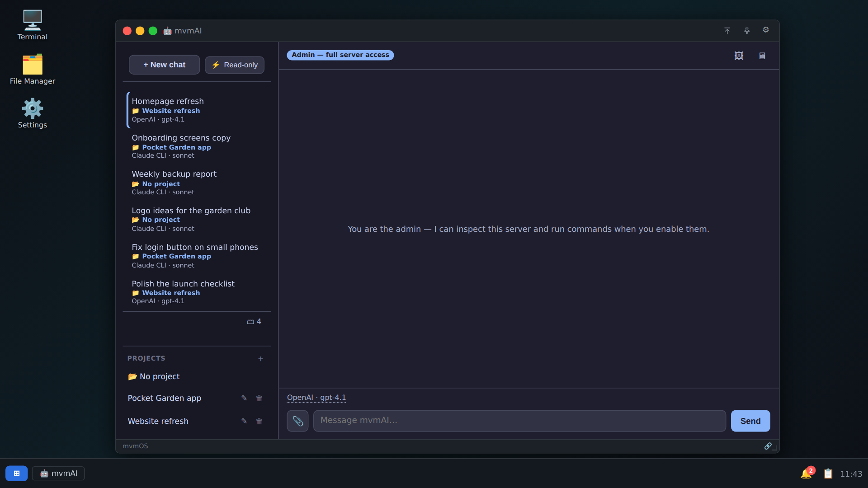Edit the Website refresh project
The image size is (868, 488).
coord(244,421)
